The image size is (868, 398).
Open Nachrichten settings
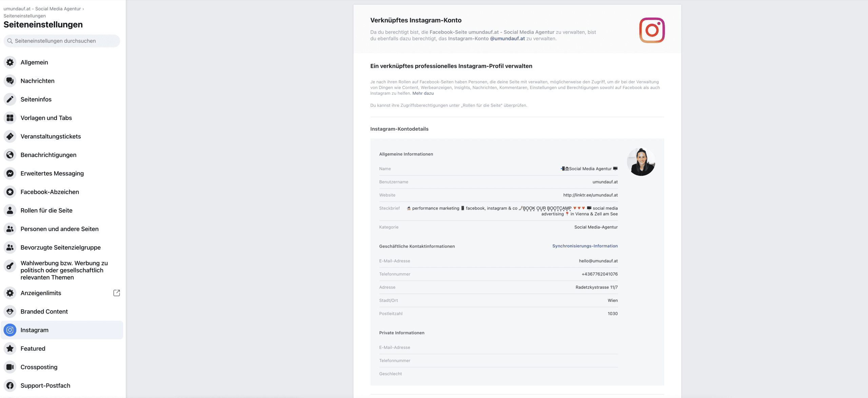[62, 81]
